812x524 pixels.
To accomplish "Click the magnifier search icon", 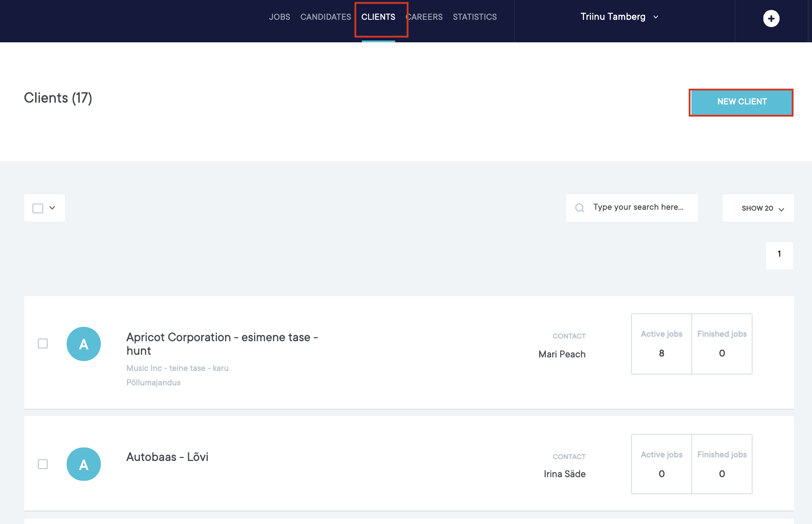I will click(580, 208).
